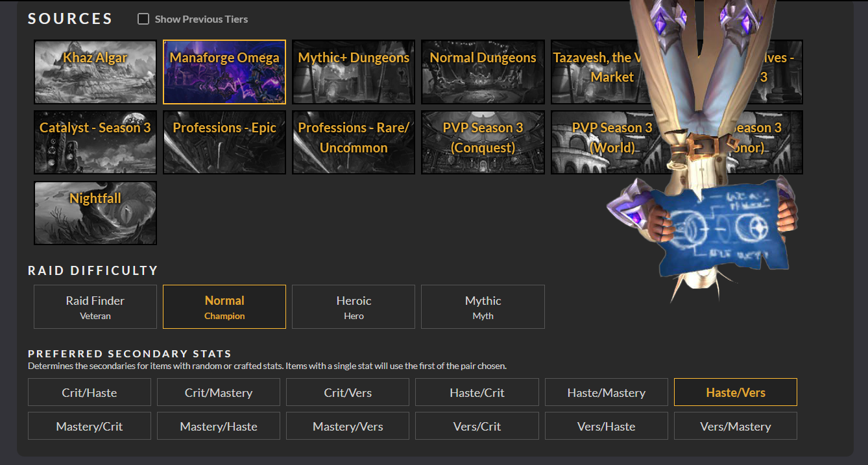868x465 pixels.
Task: Choose the Mythic+ Dungeons source
Action: point(354,72)
